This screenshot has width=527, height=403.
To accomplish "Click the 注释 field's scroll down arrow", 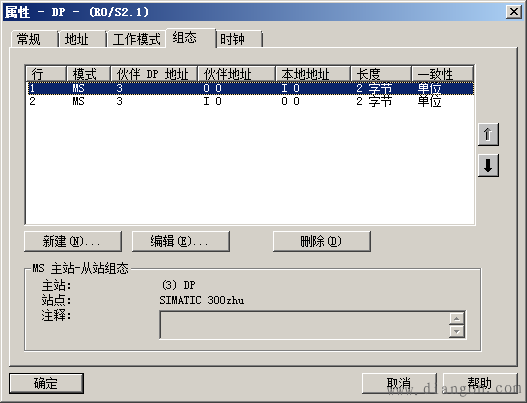I will click(x=456, y=331).
